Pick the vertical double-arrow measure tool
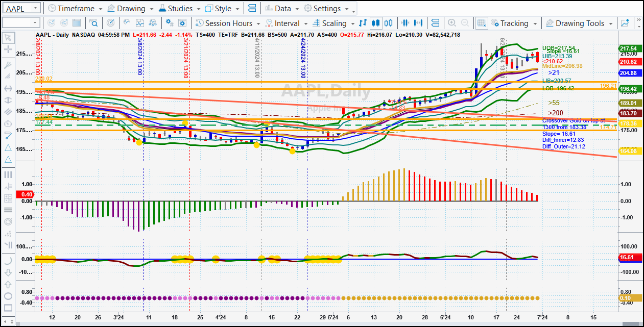The height and width of the screenshot is (327, 644). point(8,100)
